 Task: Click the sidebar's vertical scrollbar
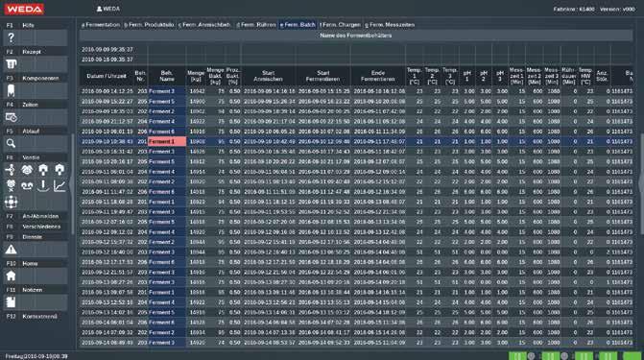[x=73, y=184]
